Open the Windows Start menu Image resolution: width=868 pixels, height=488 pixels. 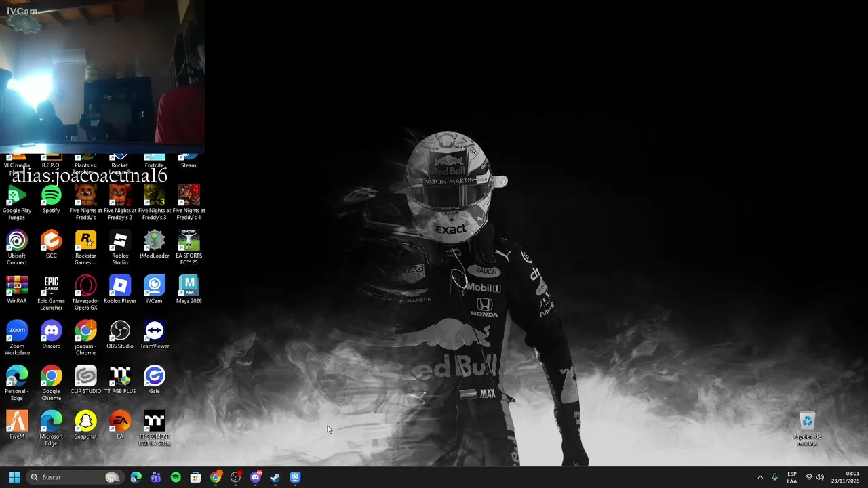14,477
